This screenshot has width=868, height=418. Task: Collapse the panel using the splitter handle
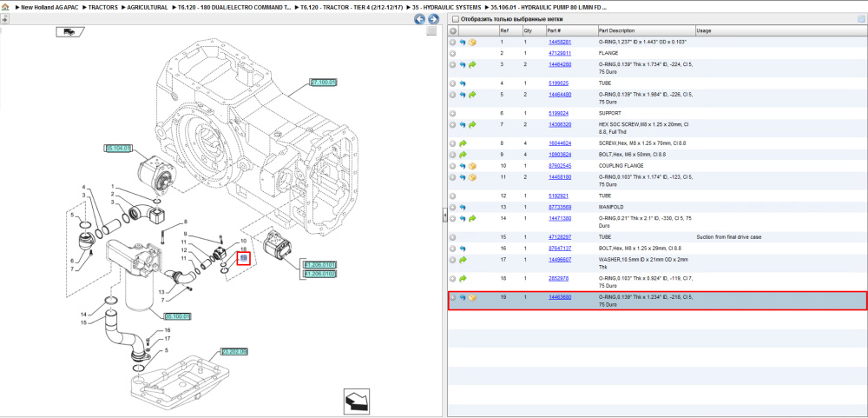(x=444, y=216)
